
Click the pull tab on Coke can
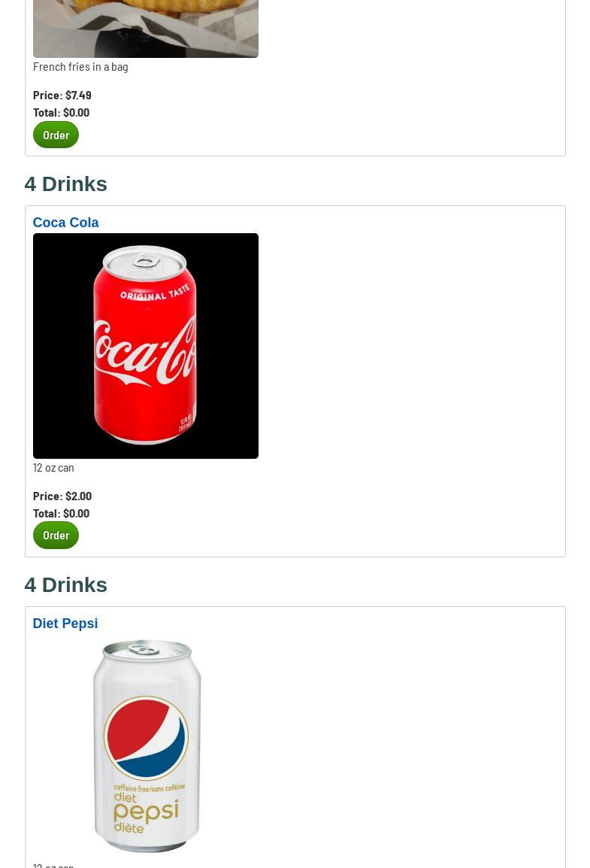coord(146,260)
